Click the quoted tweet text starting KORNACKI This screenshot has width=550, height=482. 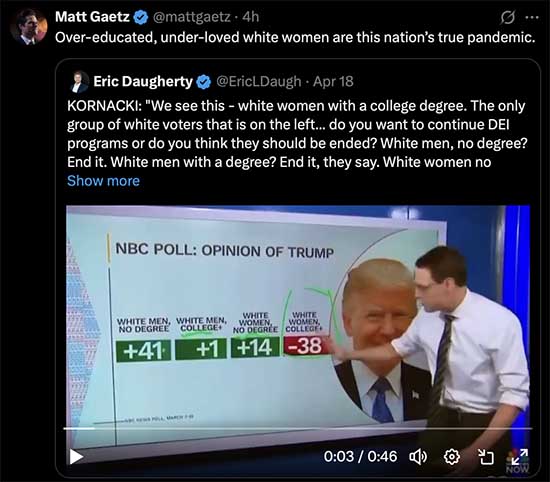(x=297, y=134)
